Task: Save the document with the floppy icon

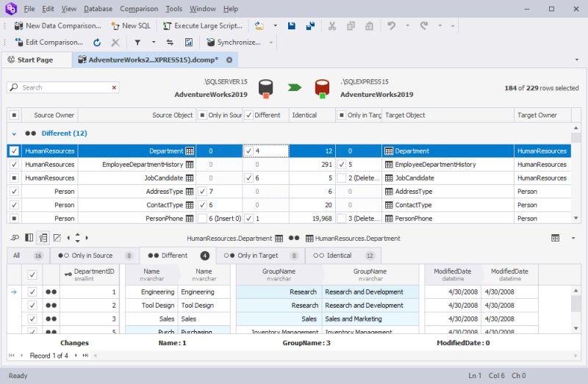Action: (x=291, y=26)
